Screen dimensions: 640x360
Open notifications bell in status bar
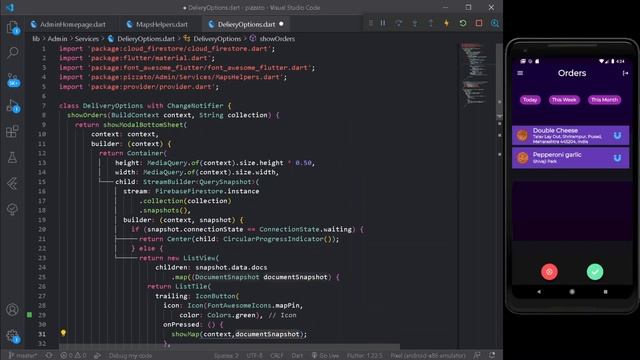492,356
